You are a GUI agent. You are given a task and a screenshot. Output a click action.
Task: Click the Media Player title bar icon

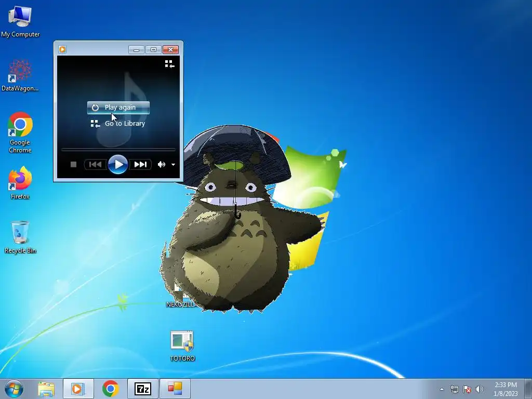62,49
